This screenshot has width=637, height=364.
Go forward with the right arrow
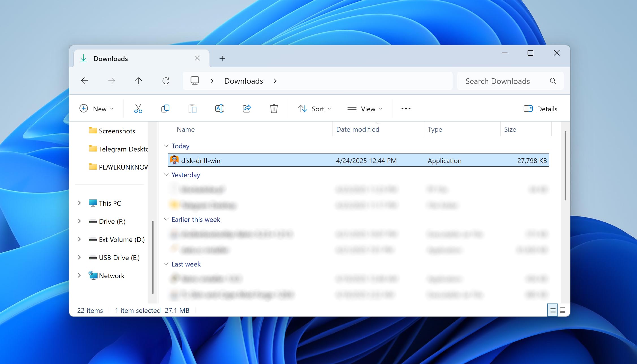tap(112, 81)
